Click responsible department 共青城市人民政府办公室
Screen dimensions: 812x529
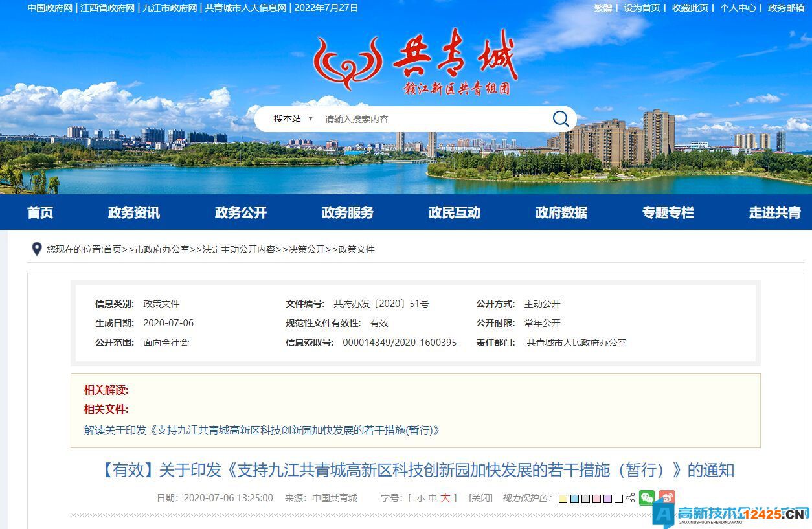pyautogui.click(x=577, y=343)
